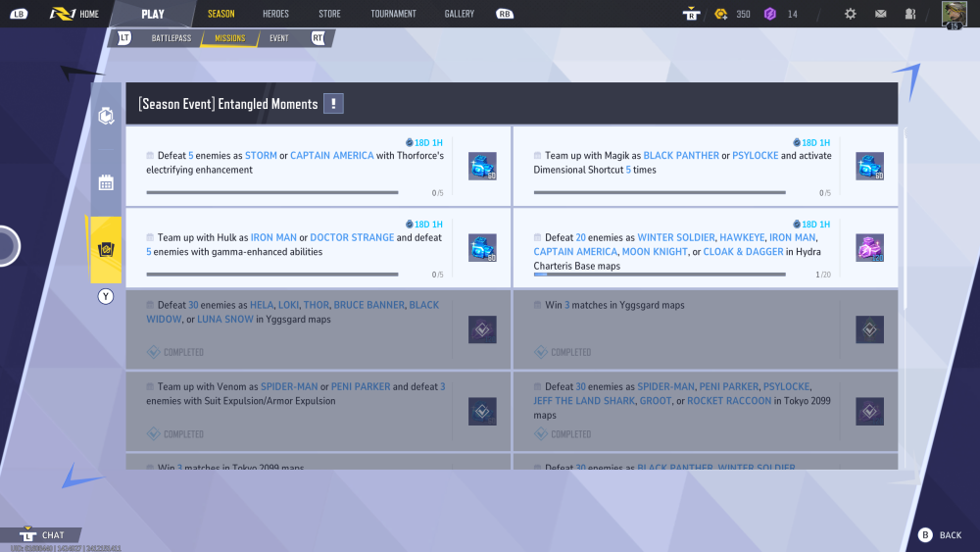Image resolution: width=980 pixels, height=552 pixels.
Task: Click the purple Lattice currency icon
Action: click(770, 14)
